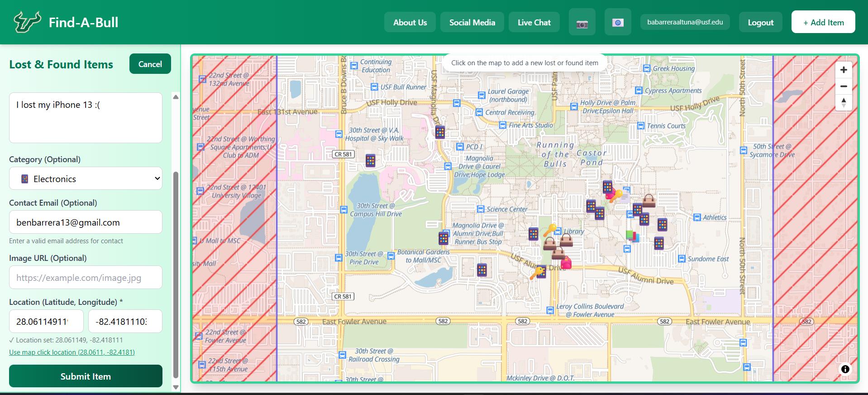Focus the latitude field showing 28.06114911
The height and width of the screenshot is (395, 868).
(46, 321)
